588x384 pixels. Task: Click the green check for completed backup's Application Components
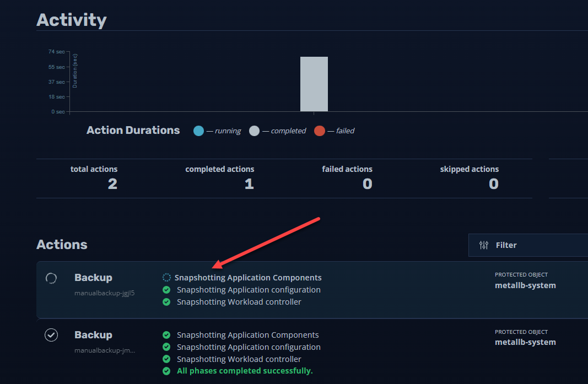point(166,335)
